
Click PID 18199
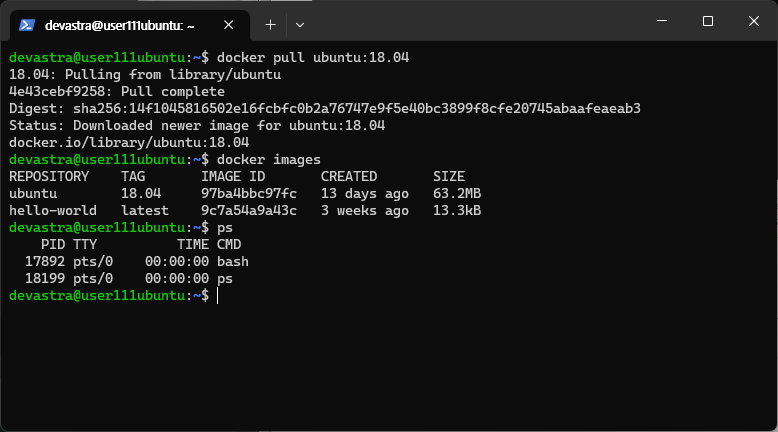pos(45,278)
